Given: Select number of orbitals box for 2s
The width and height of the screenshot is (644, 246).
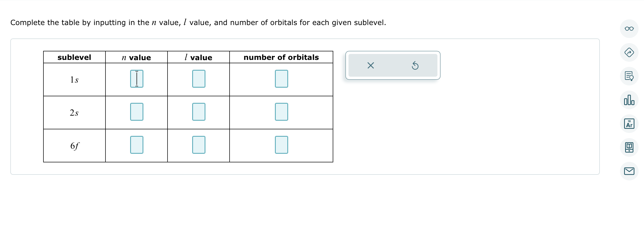Looking at the screenshot, I should tap(282, 112).
